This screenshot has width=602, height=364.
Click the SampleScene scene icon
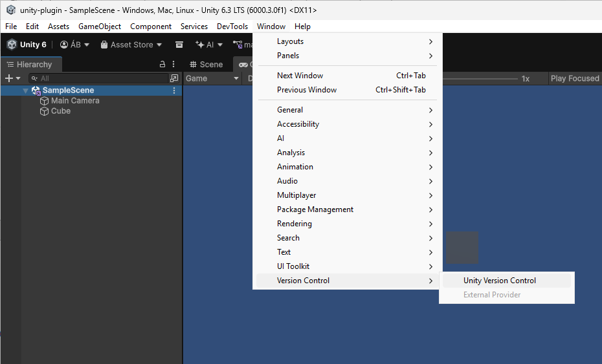pyautogui.click(x=36, y=91)
